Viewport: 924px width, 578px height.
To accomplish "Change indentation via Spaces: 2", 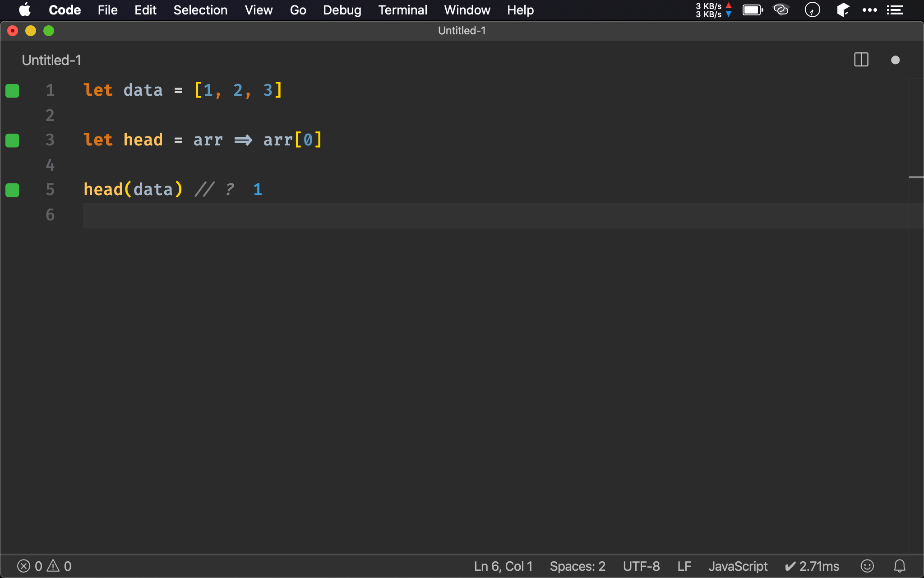I will pos(577,566).
